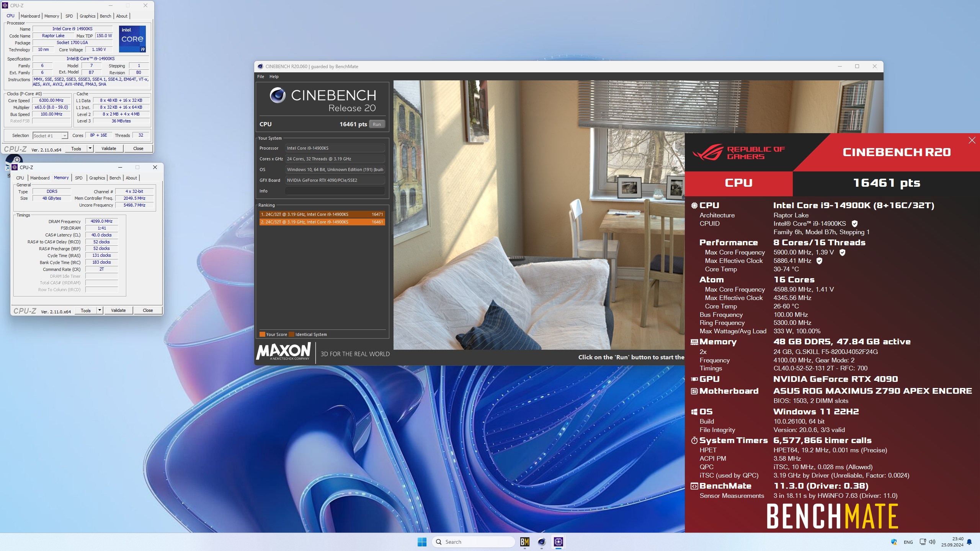The image size is (980, 551).
Task: Click the Run button beside the CPU score
Action: pos(377,124)
